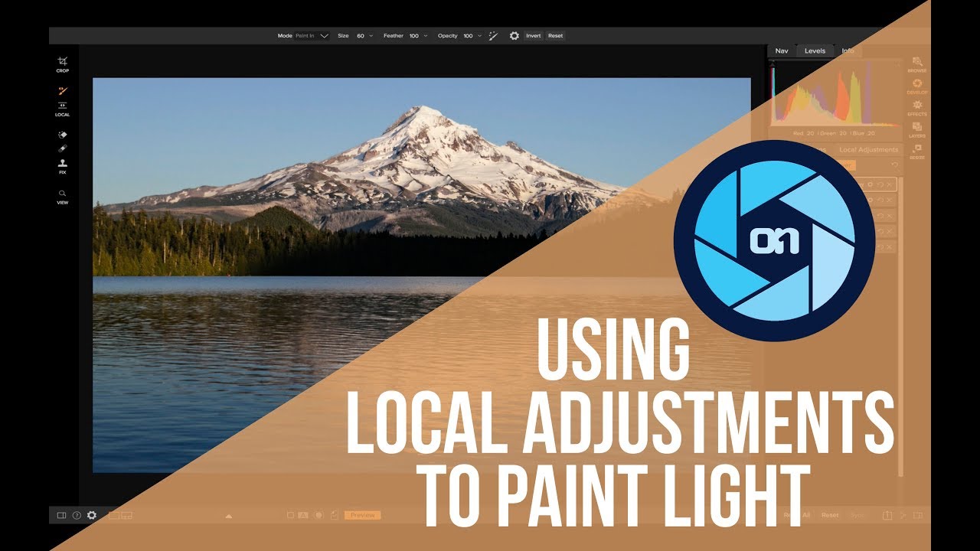This screenshot has height=551, width=980.
Task: Switch to filmstrip view mode icon
Action: click(x=127, y=516)
